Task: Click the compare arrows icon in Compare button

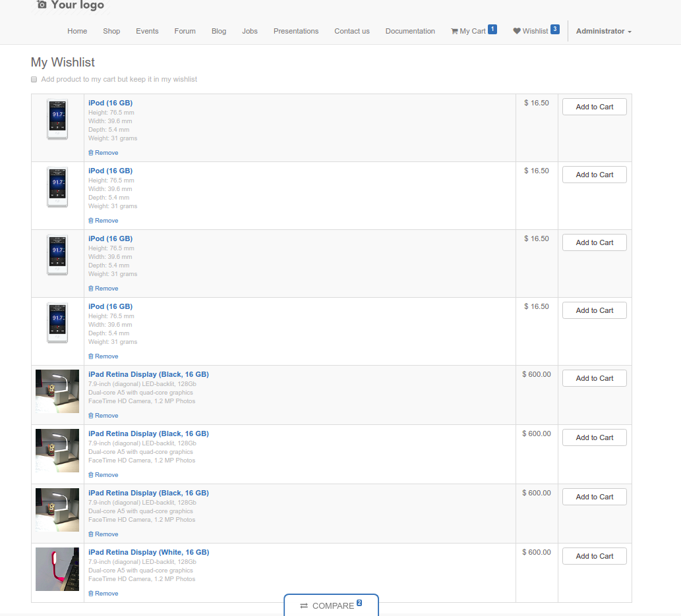Action: click(304, 605)
